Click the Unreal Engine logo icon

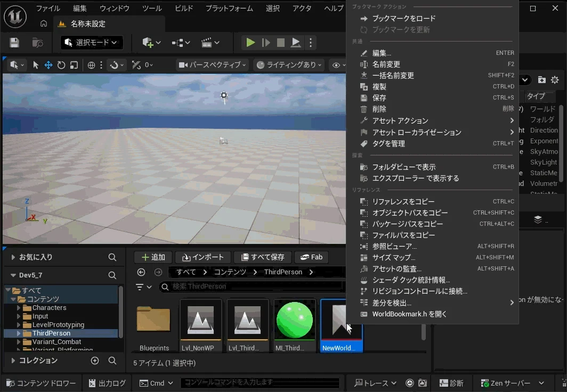(x=15, y=17)
